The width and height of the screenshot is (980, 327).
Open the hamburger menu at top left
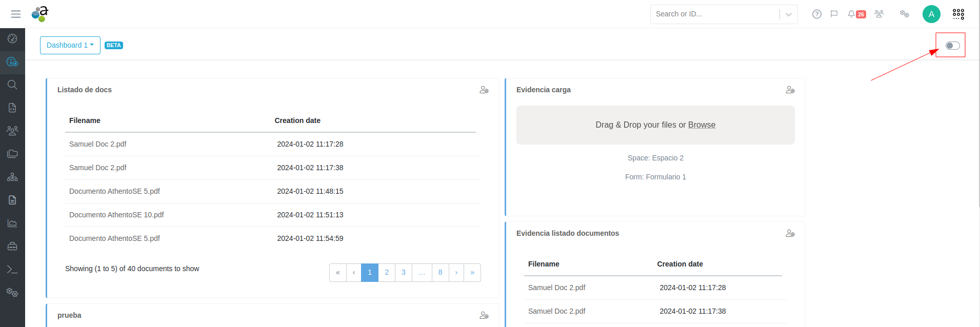[x=16, y=14]
